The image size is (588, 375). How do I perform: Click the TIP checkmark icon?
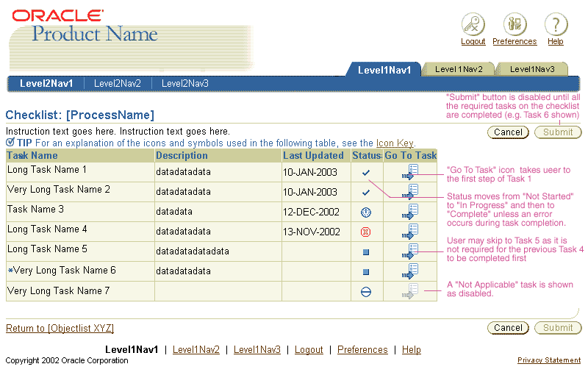tap(10, 142)
